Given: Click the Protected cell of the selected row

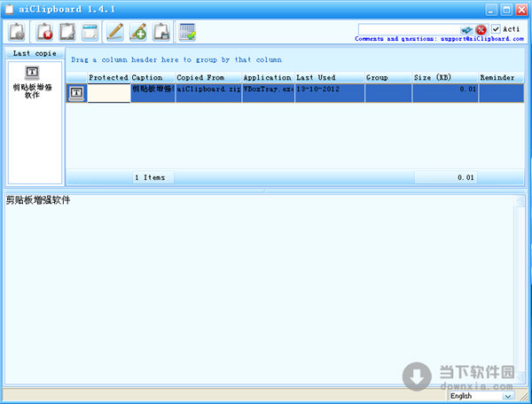Looking at the screenshot, I should point(109,93).
